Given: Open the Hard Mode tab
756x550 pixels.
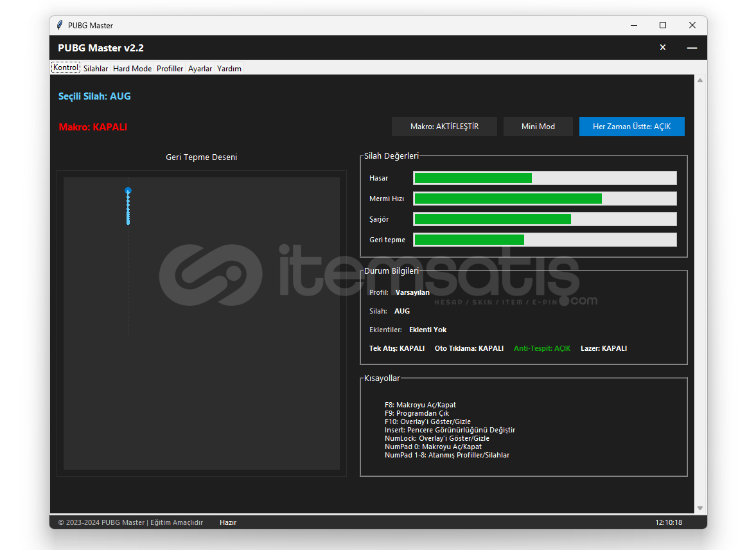Looking at the screenshot, I should (132, 69).
